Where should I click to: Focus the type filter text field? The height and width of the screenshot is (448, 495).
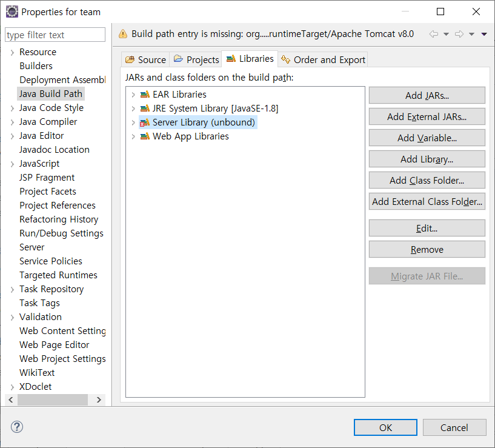[55, 35]
